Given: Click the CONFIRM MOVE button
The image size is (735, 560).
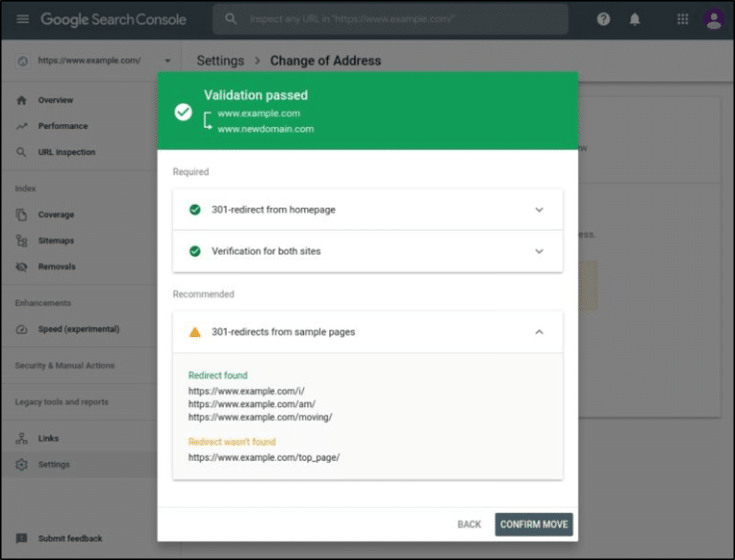Looking at the screenshot, I should [534, 525].
